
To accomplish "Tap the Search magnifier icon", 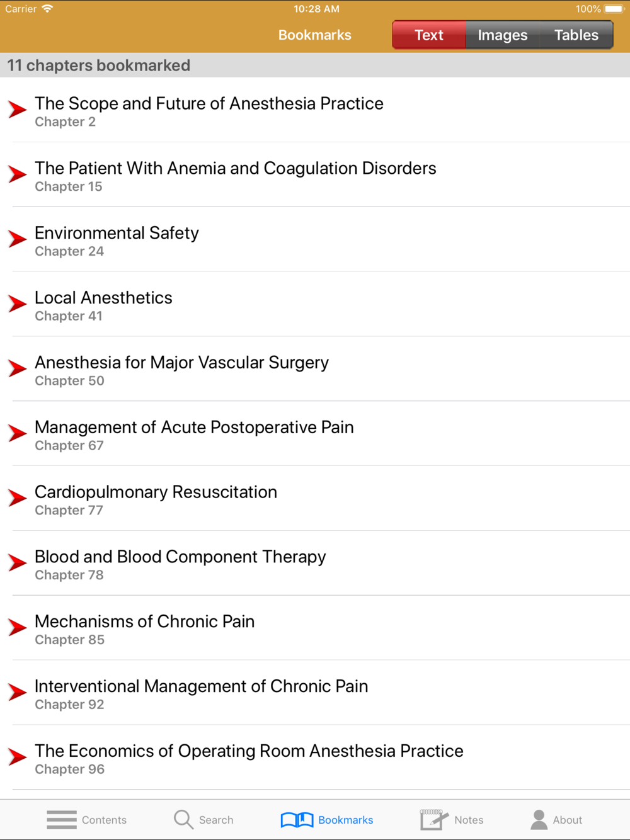I will [183, 819].
